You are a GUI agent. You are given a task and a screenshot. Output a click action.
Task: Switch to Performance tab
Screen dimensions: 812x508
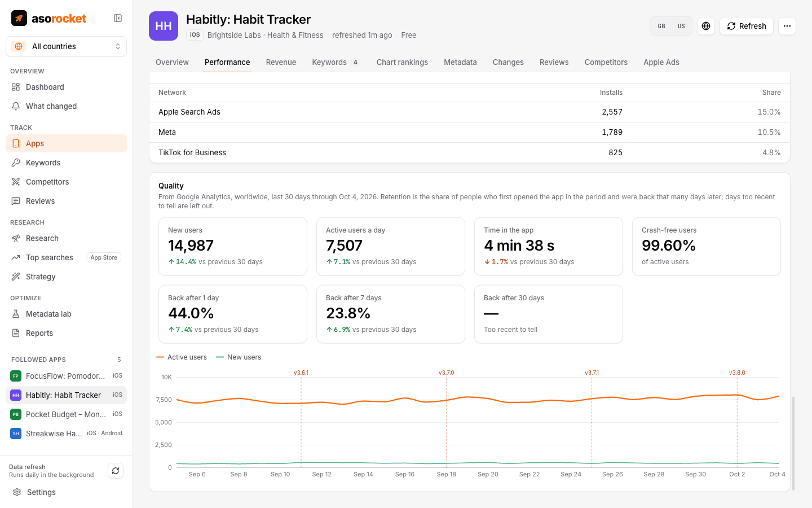pos(227,62)
